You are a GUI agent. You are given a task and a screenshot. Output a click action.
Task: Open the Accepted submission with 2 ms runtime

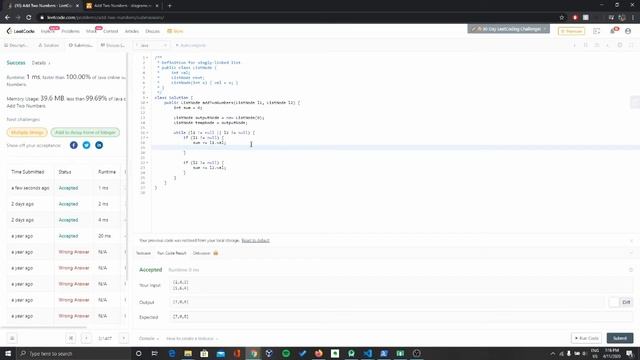(68, 204)
